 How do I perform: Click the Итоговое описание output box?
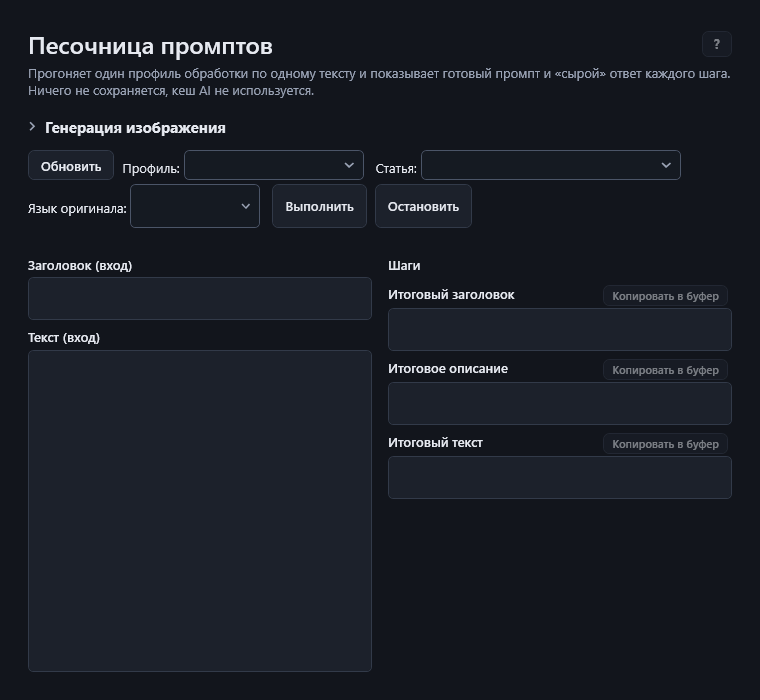point(560,403)
